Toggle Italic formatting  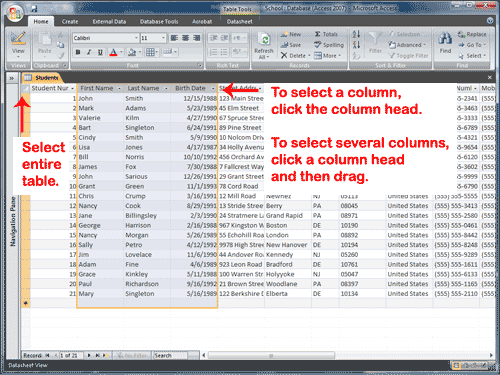(89, 52)
